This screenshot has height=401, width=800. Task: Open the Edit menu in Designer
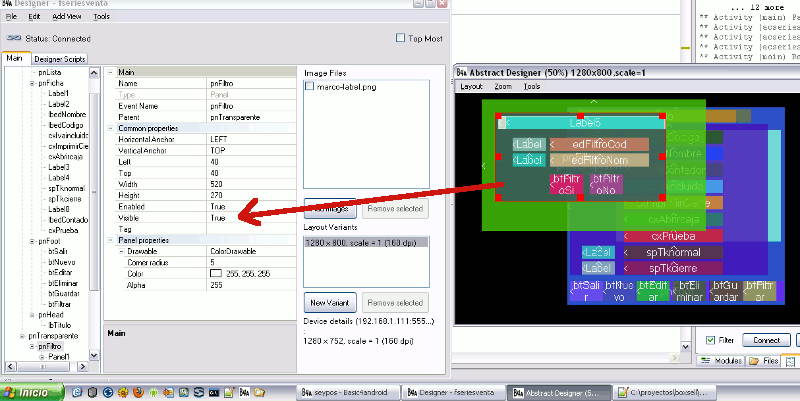point(34,16)
